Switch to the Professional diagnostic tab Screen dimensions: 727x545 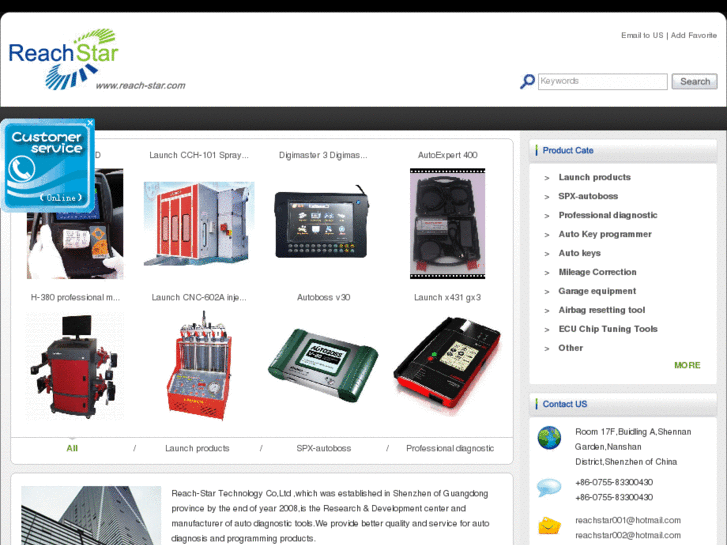[450, 449]
